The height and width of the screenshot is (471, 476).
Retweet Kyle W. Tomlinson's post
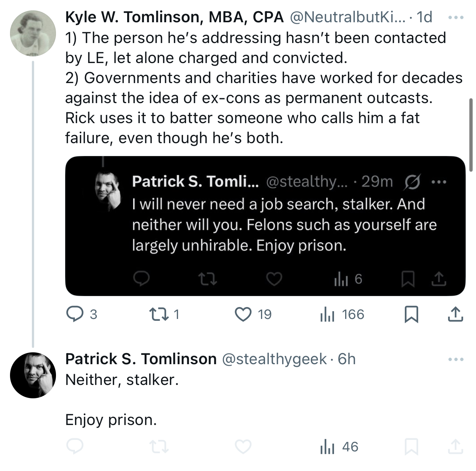click(159, 314)
